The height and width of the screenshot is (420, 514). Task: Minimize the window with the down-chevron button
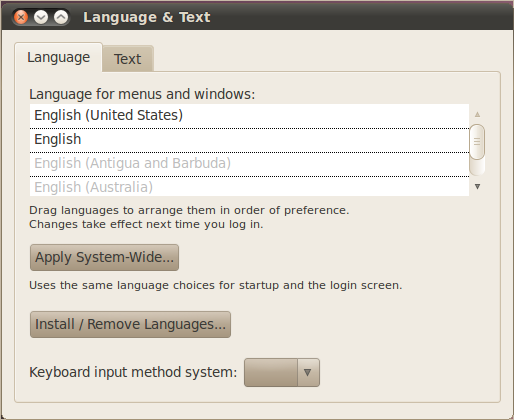click(41, 17)
